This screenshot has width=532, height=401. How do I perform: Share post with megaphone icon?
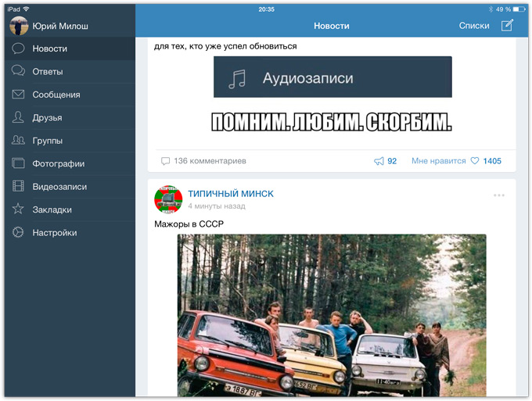point(379,161)
